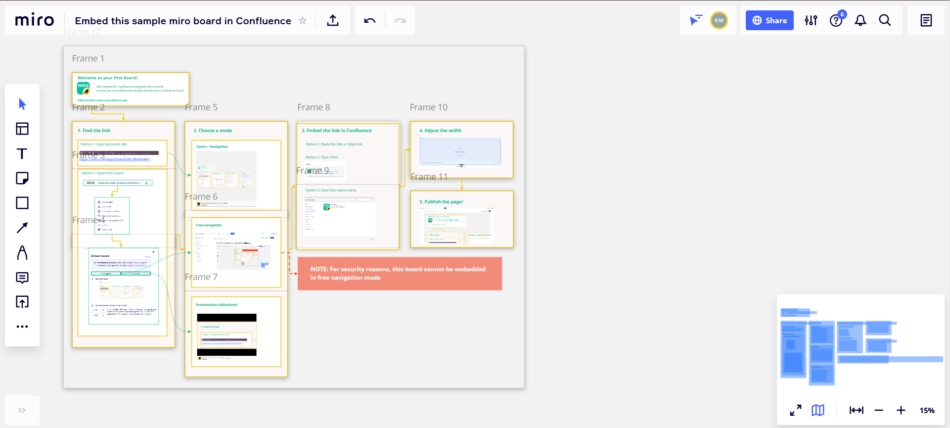The image size is (950, 428).
Task: Open the upload tool
Action: coord(22,302)
